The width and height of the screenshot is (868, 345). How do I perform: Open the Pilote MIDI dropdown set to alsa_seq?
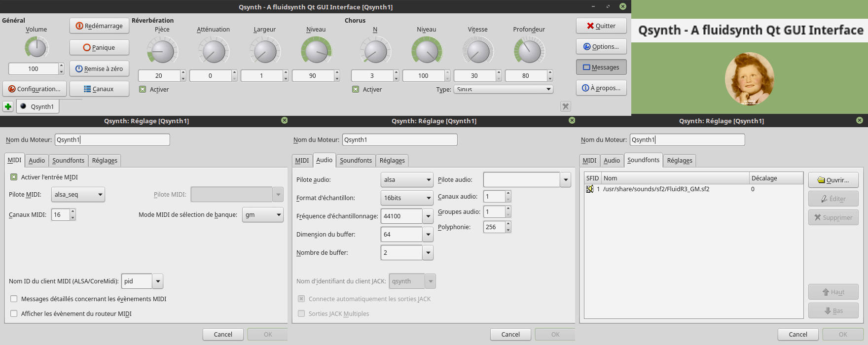tap(78, 194)
